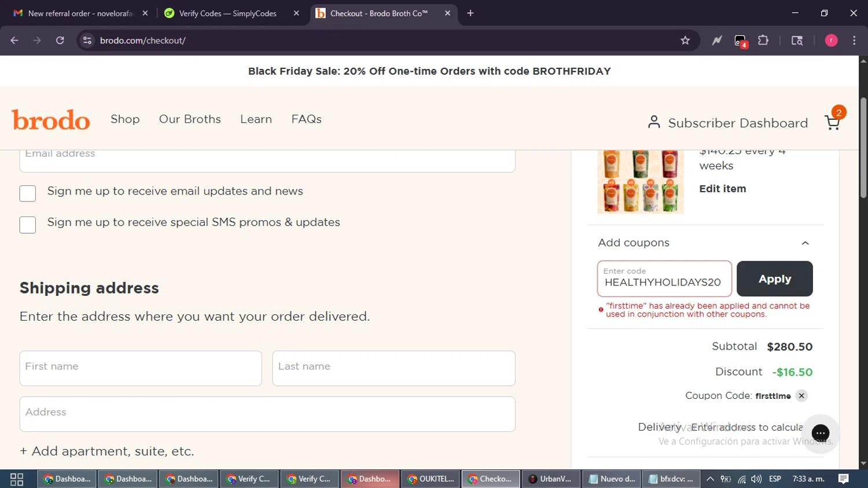868x488 pixels.
Task: Close the New referral order Gmail tab
Action: (x=145, y=13)
